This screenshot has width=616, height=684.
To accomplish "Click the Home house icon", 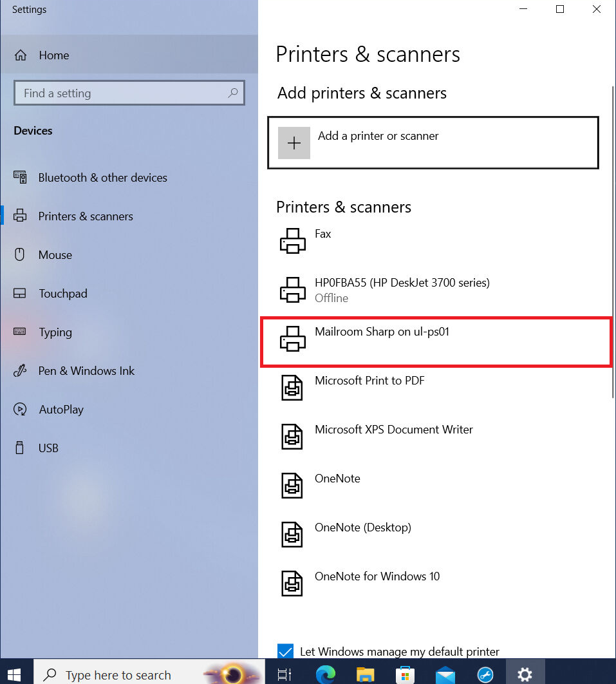I will tap(21, 55).
